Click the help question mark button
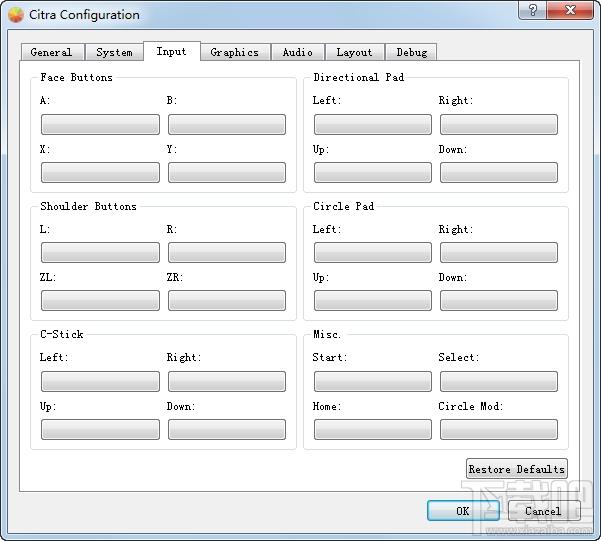This screenshot has width=601, height=541. point(533,10)
